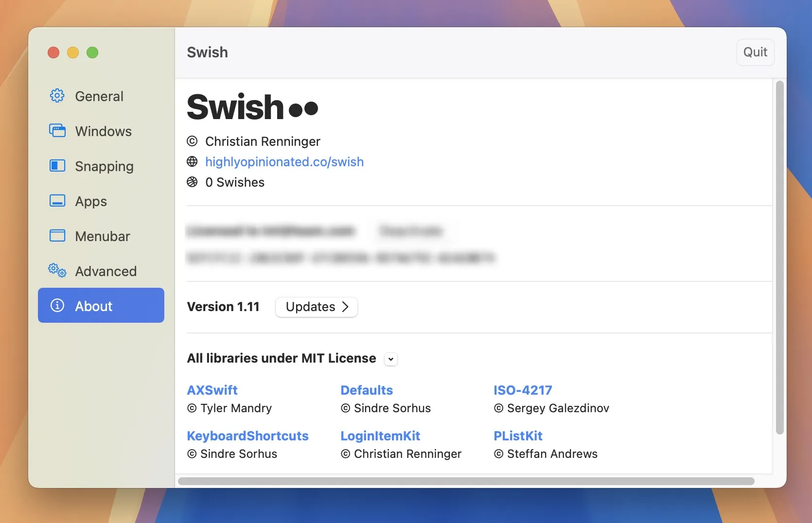The height and width of the screenshot is (523, 812).
Task: Select the Advanced tab
Action: coord(101,271)
